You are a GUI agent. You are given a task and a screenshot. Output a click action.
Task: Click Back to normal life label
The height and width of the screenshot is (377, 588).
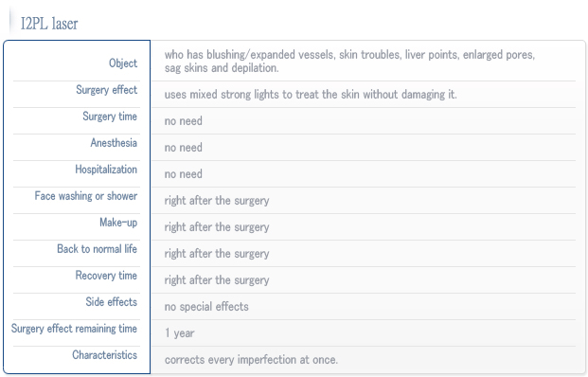97,249
